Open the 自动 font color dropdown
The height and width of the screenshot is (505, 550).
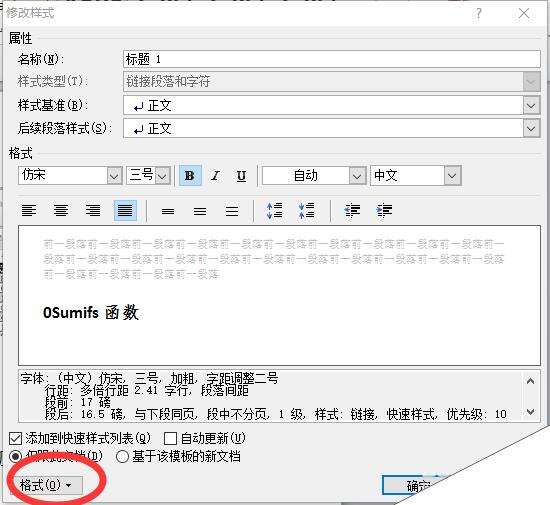(357, 175)
